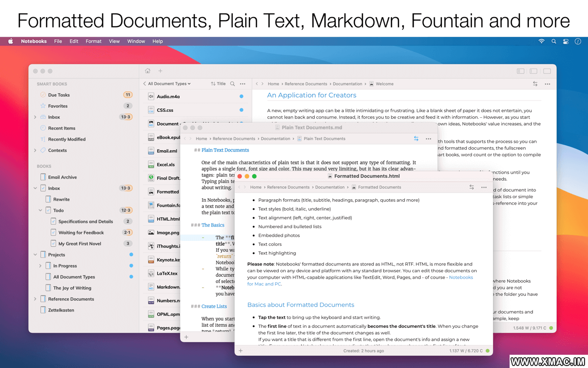The width and height of the screenshot is (588, 368).
Task: Open the View menu
Action: click(x=114, y=41)
